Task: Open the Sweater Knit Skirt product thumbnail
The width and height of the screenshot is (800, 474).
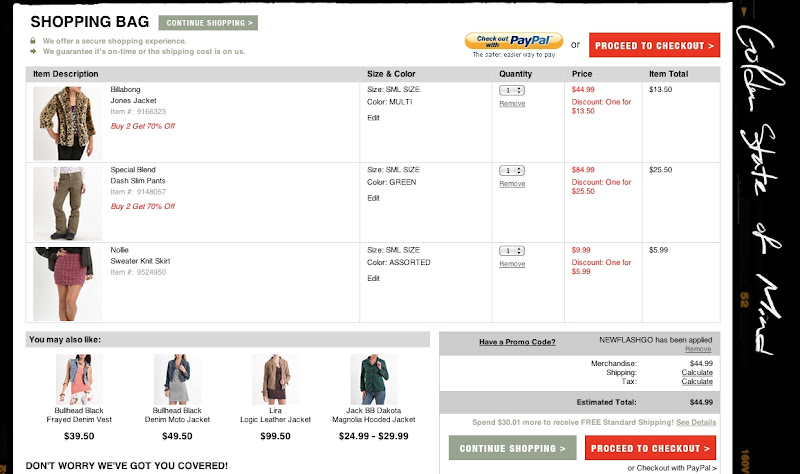Action: (67, 284)
